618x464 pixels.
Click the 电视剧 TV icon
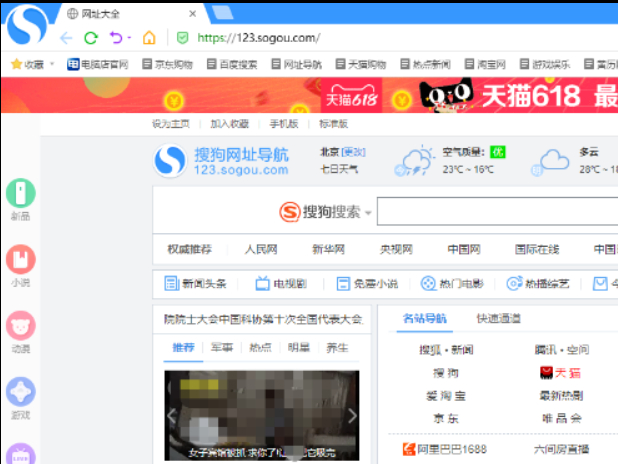[262, 283]
